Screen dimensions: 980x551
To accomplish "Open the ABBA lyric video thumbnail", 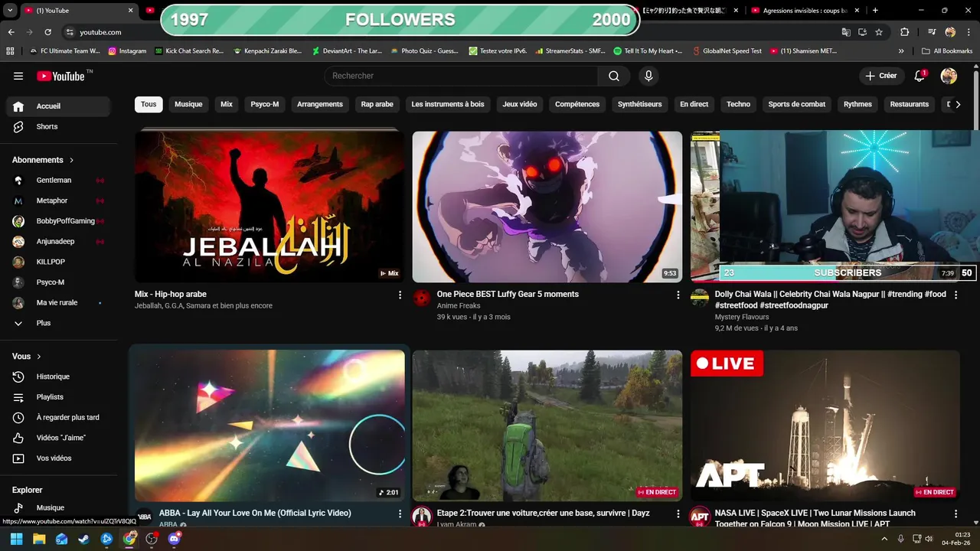I will (269, 425).
